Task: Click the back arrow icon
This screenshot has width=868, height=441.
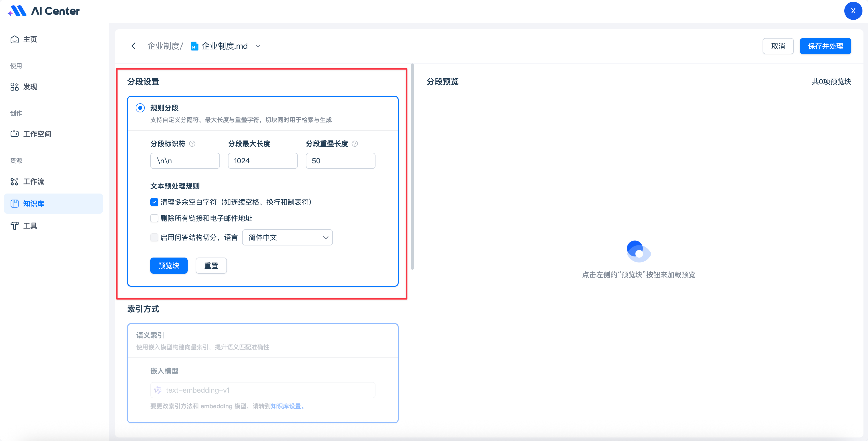Action: pos(133,46)
